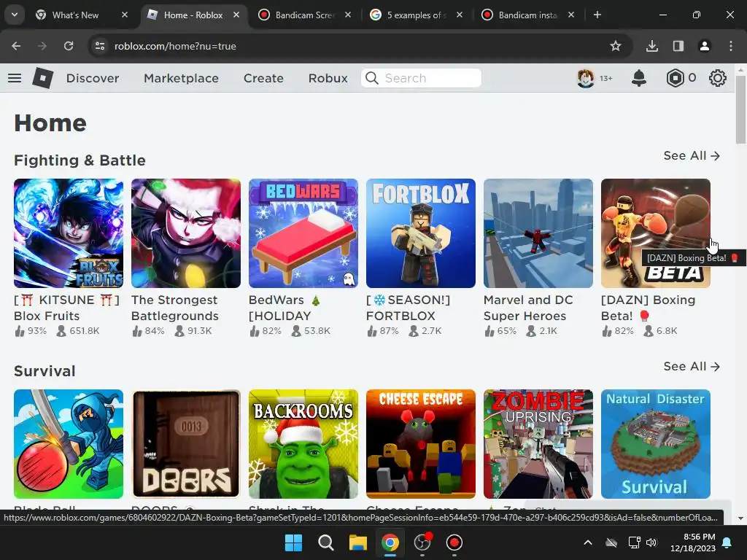The image size is (747, 560).
Task: Toggle Chrome side panel icon
Action: 678,46
